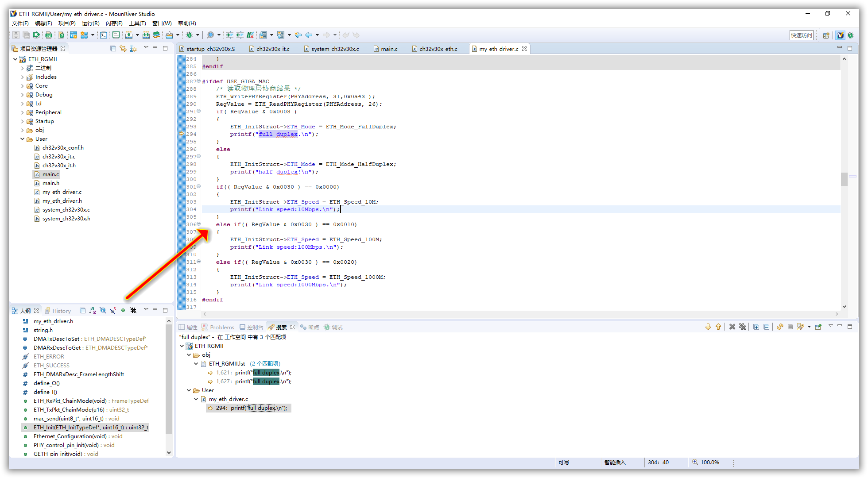
Task: Toggle fold marker on line 301
Action: coord(198,186)
